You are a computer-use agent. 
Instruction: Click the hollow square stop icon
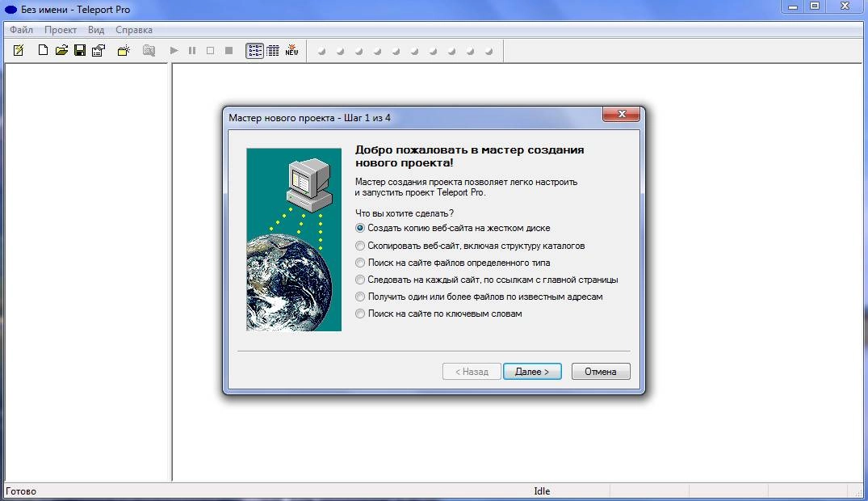pos(211,50)
